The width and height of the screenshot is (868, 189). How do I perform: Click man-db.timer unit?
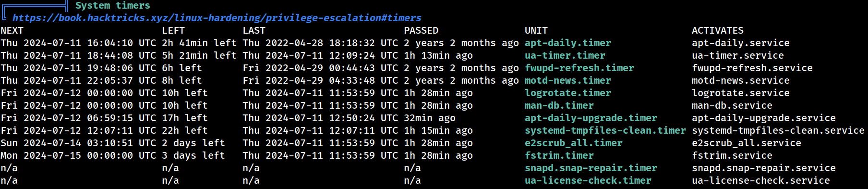click(x=559, y=105)
